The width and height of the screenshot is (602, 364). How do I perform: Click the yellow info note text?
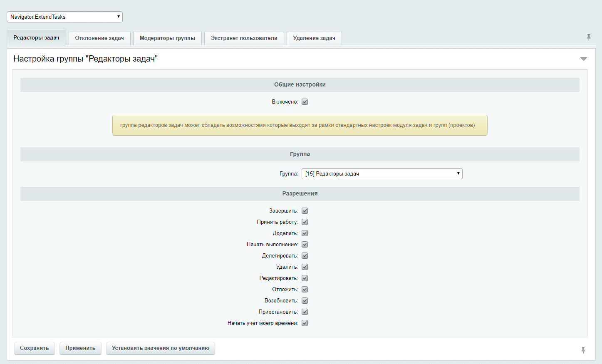[x=297, y=125]
